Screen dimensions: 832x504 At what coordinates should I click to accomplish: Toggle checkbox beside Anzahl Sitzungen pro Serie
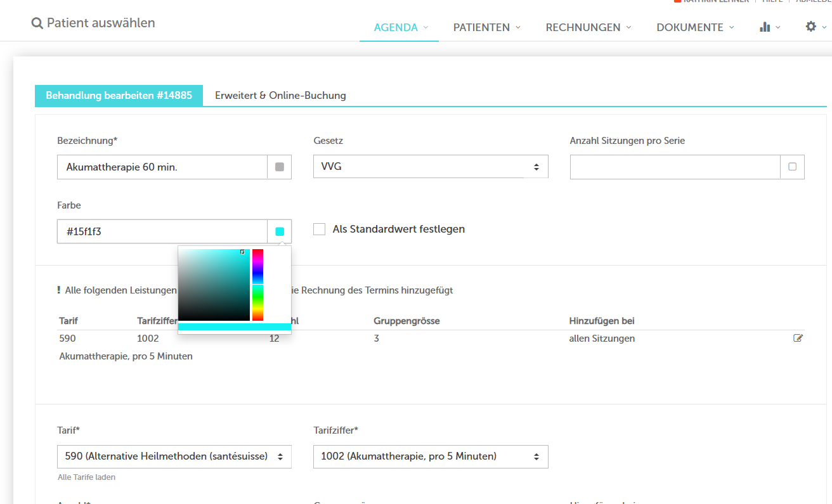pos(792,167)
